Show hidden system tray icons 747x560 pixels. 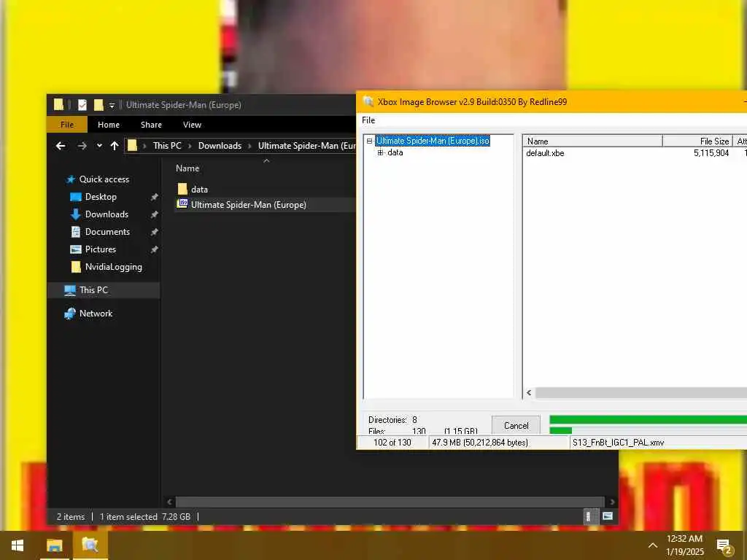pyautogui.click(x=652, y=545)
